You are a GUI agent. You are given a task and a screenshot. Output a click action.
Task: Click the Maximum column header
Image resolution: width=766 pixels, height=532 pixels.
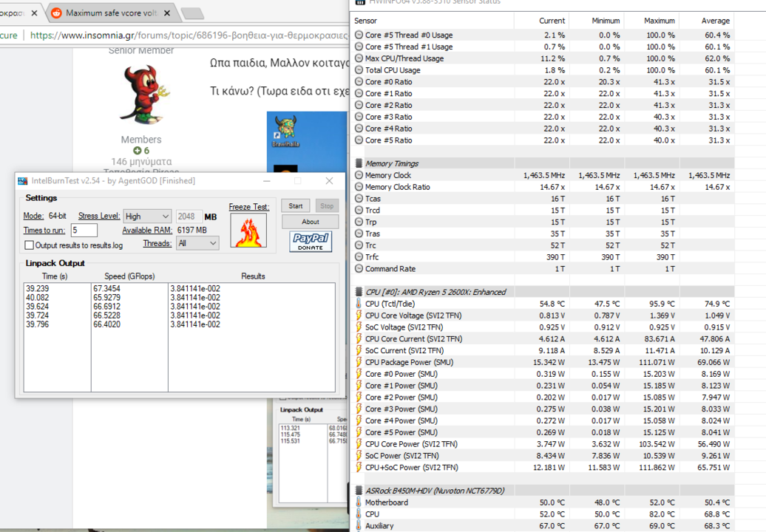tap(659, 21)
